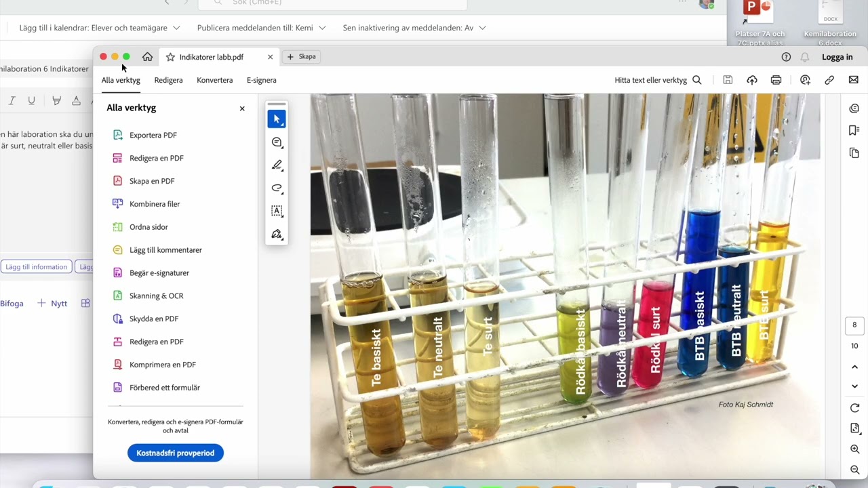Open the bookmarks panel
The width and height of the screenshot is (868, 488).
click(x=854, y=131)
